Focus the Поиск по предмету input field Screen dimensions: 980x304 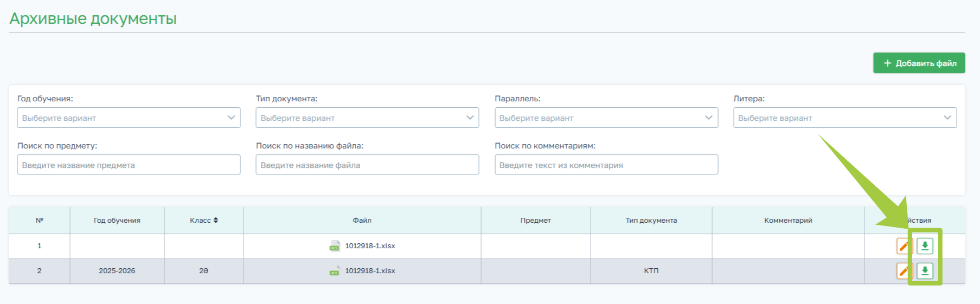[129, 165]
